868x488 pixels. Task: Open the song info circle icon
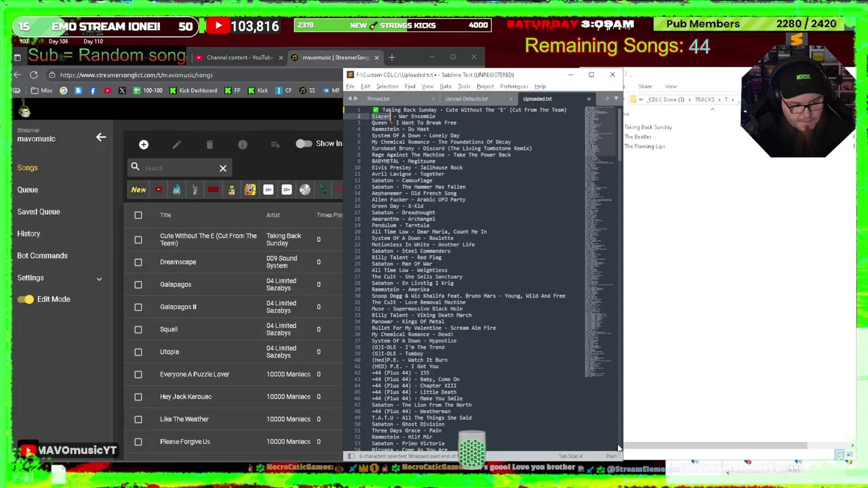coord(243,144)
